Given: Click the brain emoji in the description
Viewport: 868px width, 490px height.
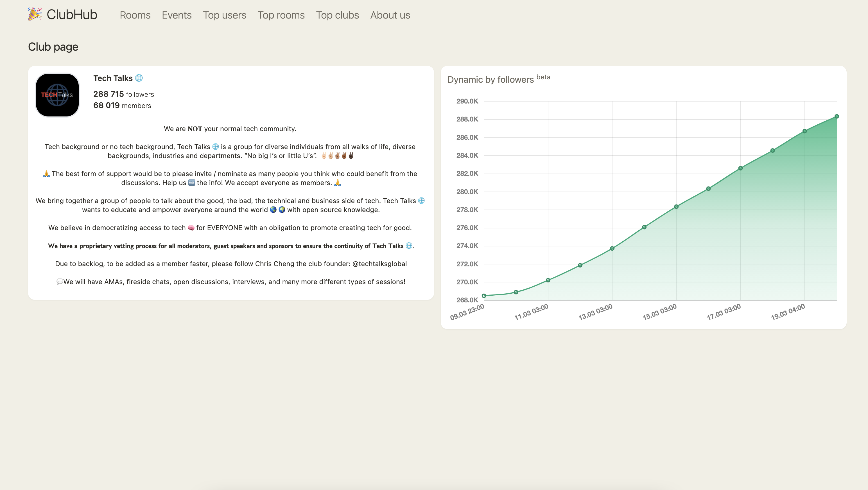Looking at the screenshot, I should point(191,228).
